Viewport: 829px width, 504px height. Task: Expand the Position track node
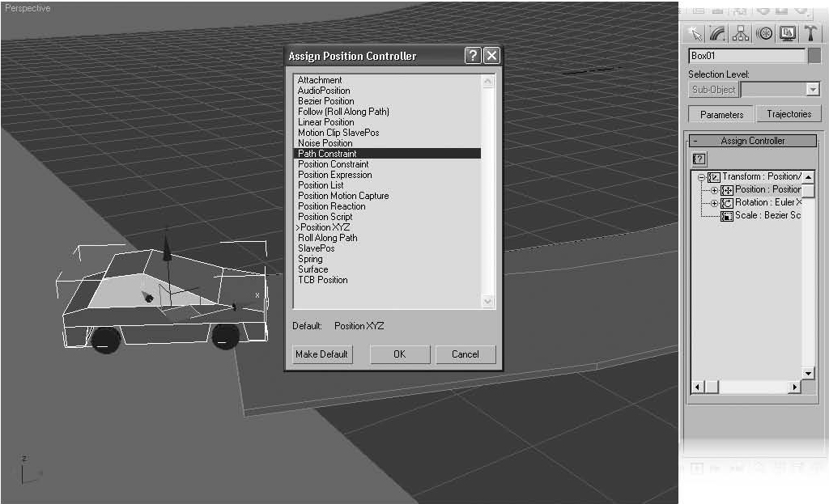point(714,190)
